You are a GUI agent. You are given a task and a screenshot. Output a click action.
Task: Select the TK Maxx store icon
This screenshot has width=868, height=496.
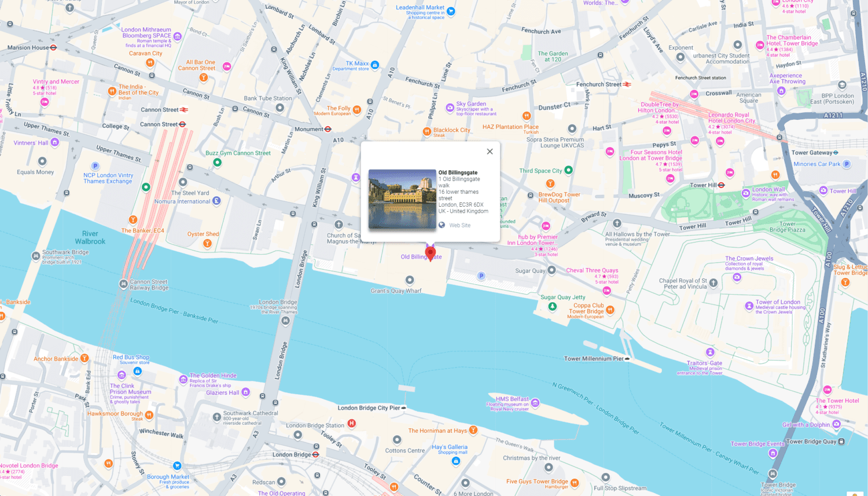coord(375,65)
